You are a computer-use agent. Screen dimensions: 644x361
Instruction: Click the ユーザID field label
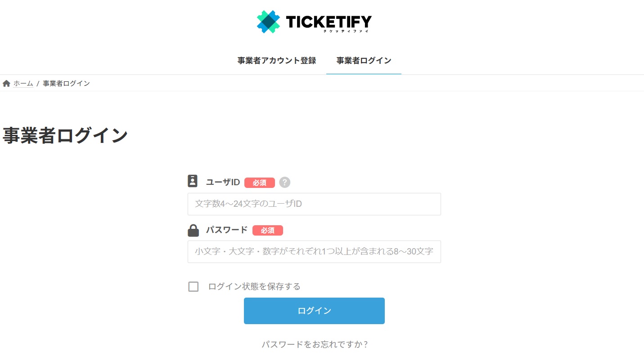(x=223, y=183)
